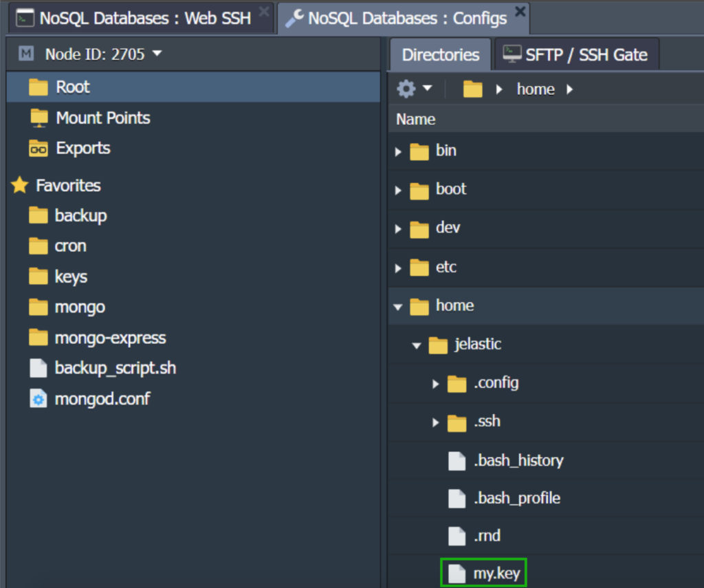Expand the boot folder
This screenshot has width=704, height=588.
click(x=398, y=190)
